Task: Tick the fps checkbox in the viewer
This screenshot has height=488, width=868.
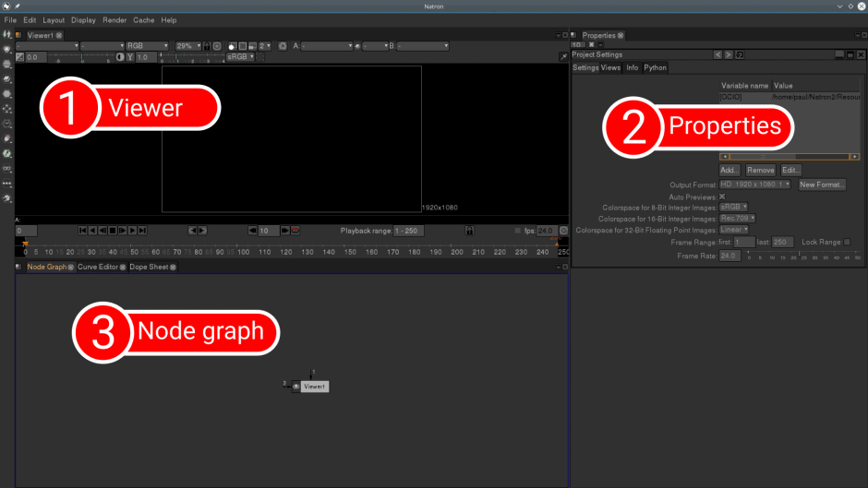Action: point(518,231)
